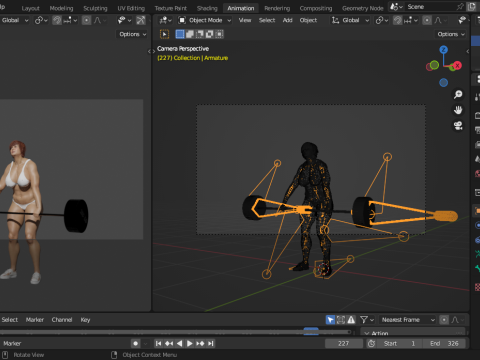The width and height of the screenshot is (480, 360).
Task: Choose Set new selection mode icon
Action: pyautogui.click(x=180, y=34)
